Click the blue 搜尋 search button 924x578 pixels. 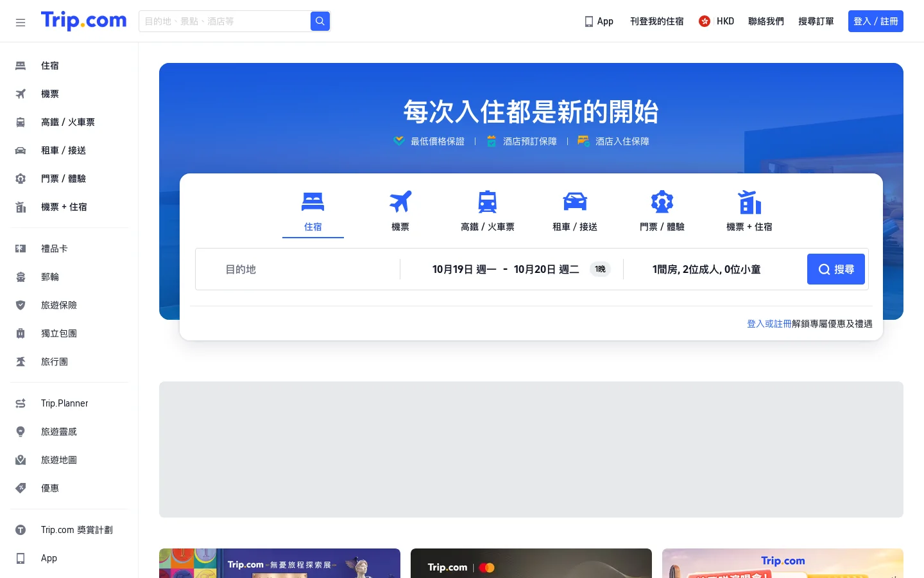pyautogui.click(x=836, y=269)
